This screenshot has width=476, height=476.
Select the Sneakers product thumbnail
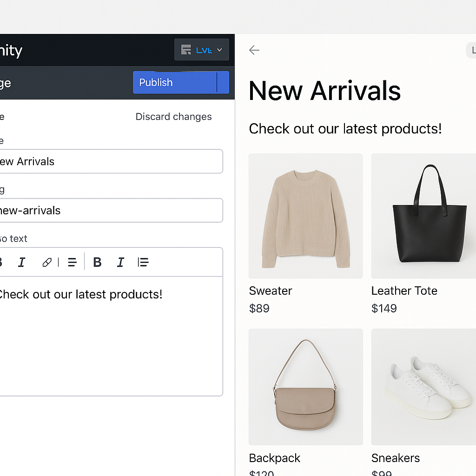click(x=424, y=387)
